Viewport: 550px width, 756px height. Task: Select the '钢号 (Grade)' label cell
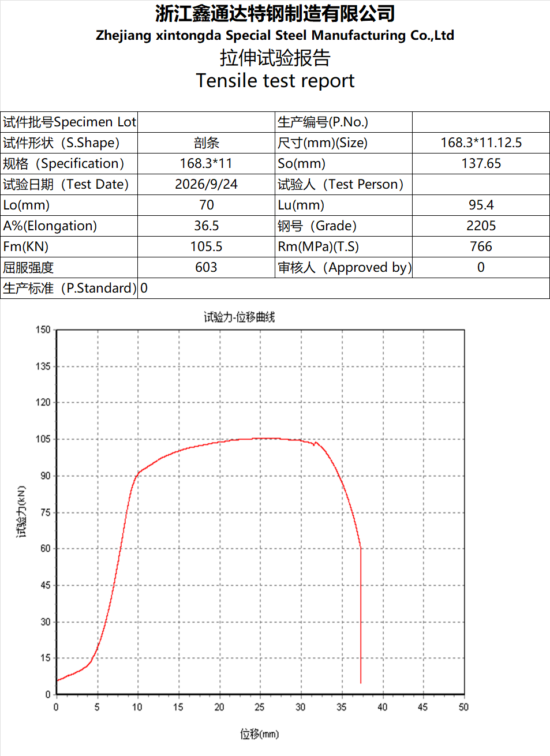[343, 226]
